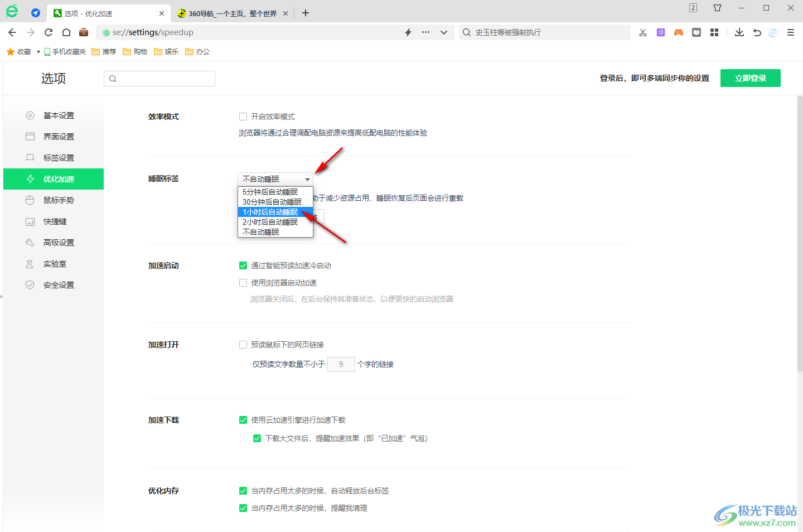Open the game controller icon
803x532 pixels.
[x=679, y=32]
